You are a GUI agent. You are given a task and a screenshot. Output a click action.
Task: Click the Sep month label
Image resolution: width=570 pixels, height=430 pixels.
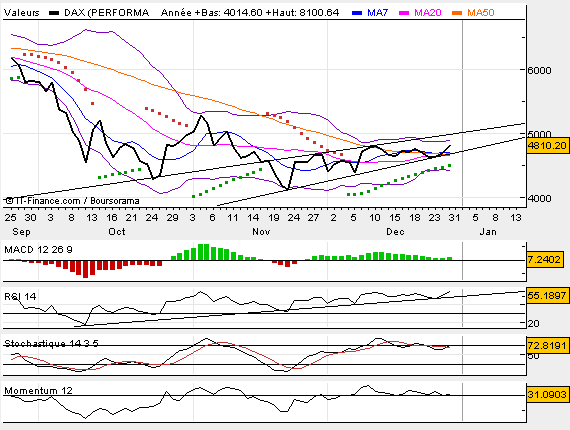click(x=21, y=232)
